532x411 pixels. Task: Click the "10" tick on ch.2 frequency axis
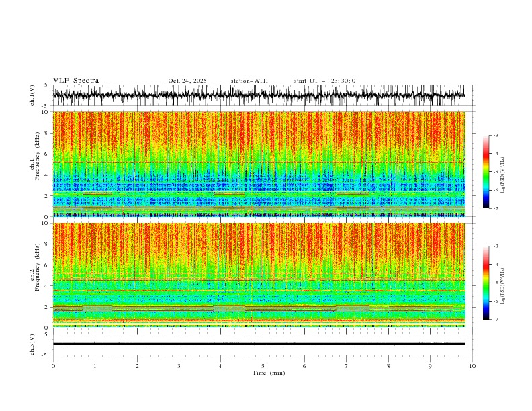46,223
